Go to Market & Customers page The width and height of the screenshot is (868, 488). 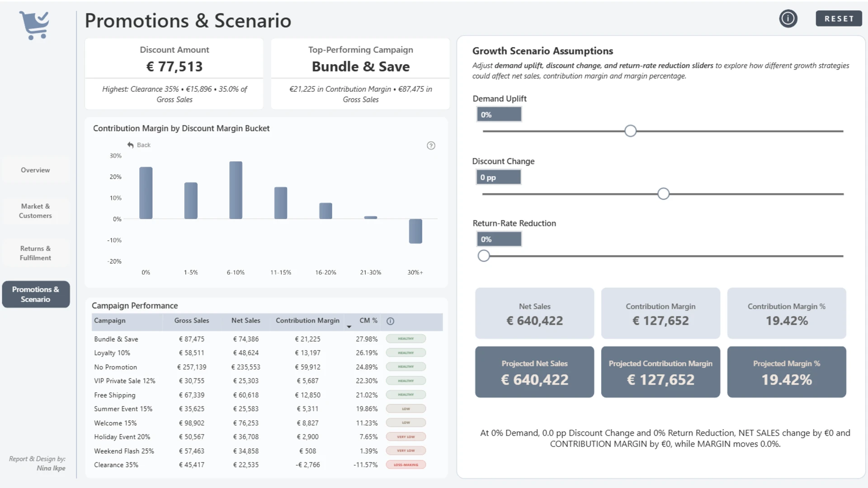coord(35,211)
